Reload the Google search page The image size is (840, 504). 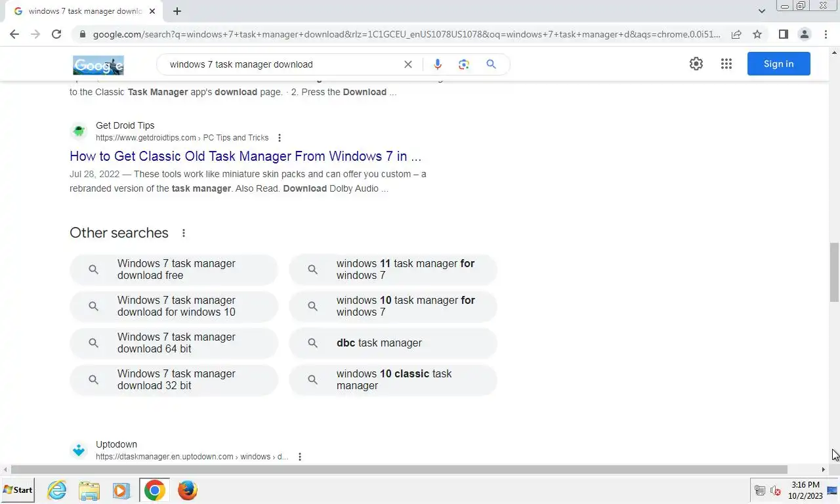click(56, 34)
